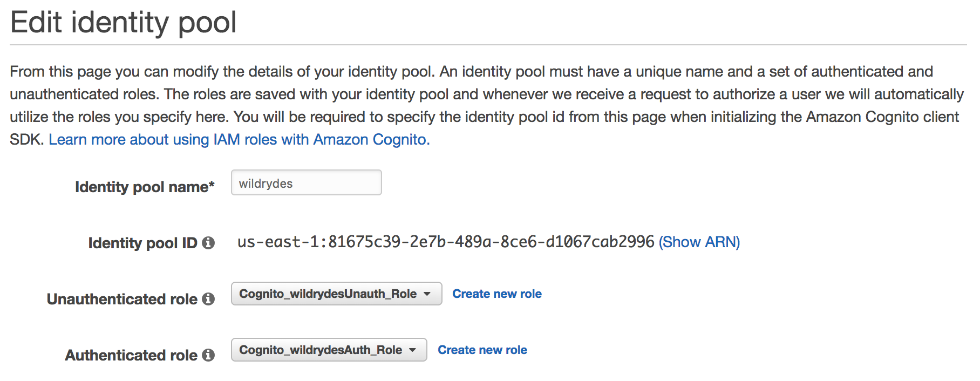Viewport: 980px width, 381px height.
Task: Click the Identity pool name* label
Action: (x=145, y=187)
